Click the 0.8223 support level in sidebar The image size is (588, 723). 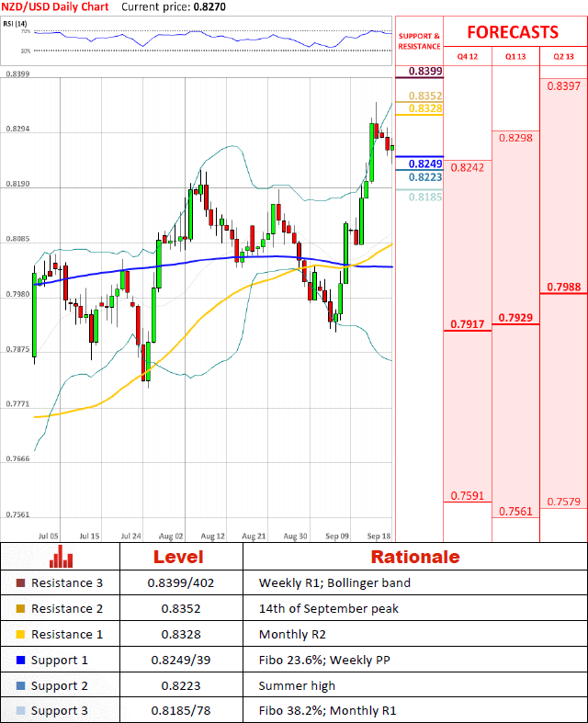pyautogui.click(x=425, y=177)
